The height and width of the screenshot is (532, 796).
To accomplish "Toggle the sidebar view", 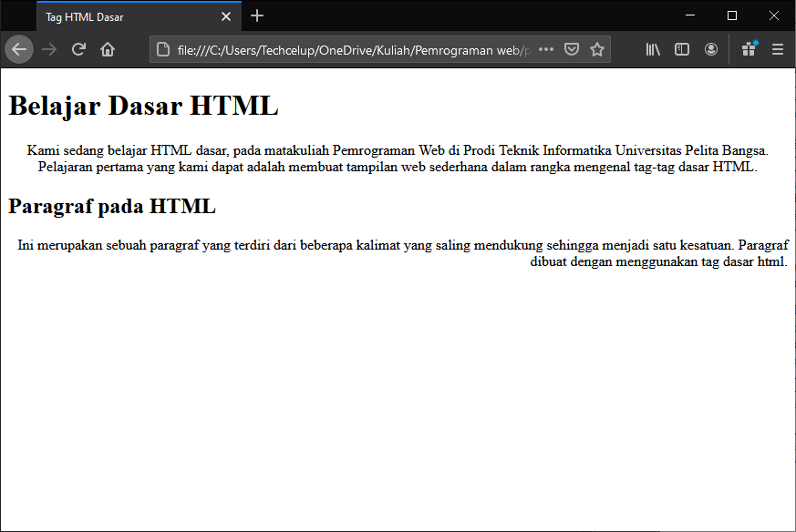I will pos(682,49).
